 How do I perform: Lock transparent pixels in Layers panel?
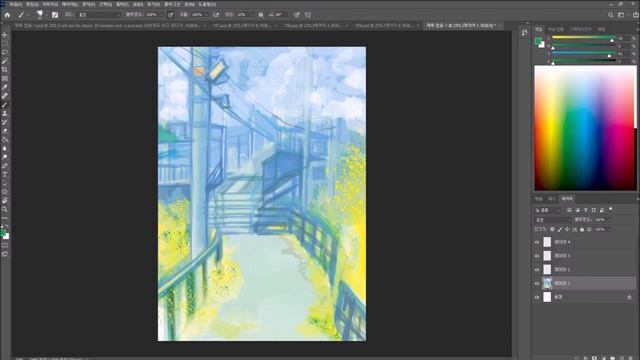552,229
